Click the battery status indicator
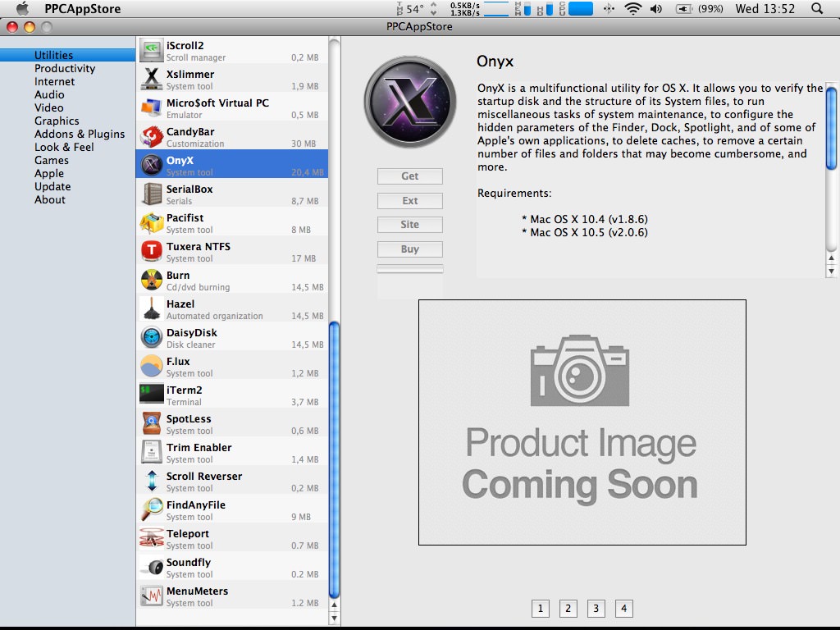This screenshot has width=840, height=630. click(x=699, y=8)
